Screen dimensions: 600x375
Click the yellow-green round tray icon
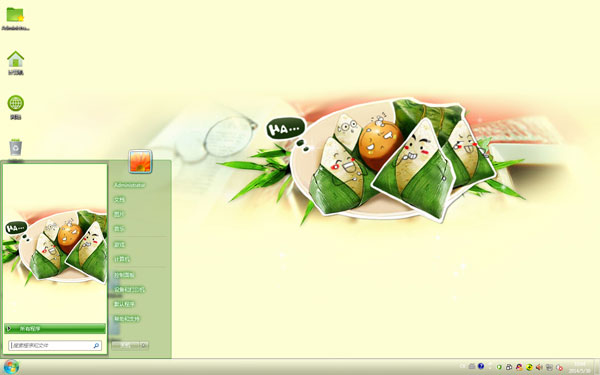(x=529, y=367)
